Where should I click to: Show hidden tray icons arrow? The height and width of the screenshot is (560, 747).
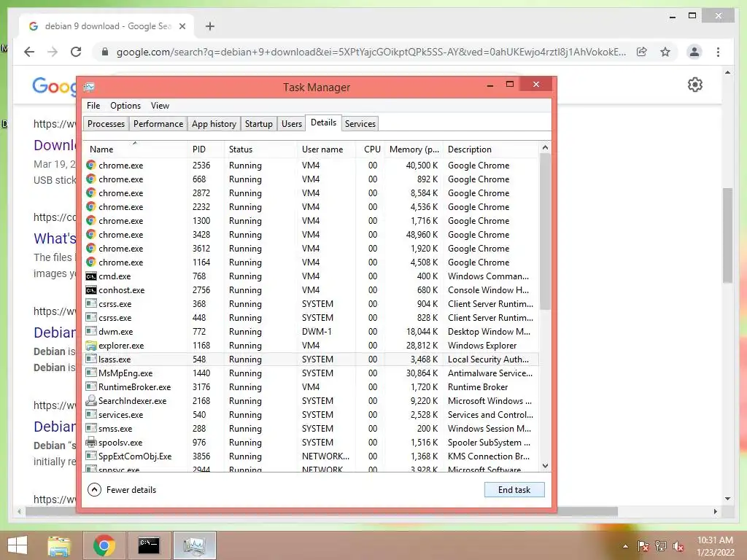tap(625, 546)
